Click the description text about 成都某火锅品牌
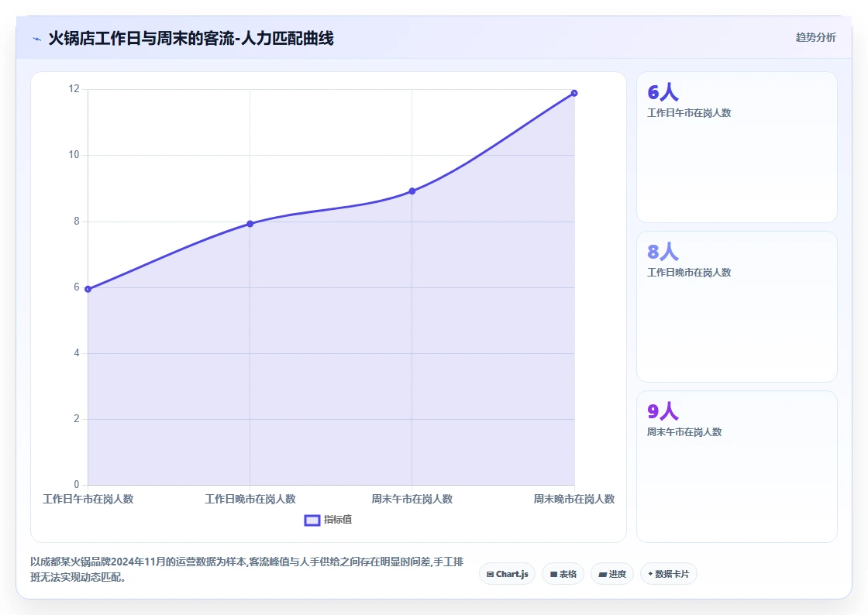The height and width of the screenshot is (615, 868). (x=247, y=569)
